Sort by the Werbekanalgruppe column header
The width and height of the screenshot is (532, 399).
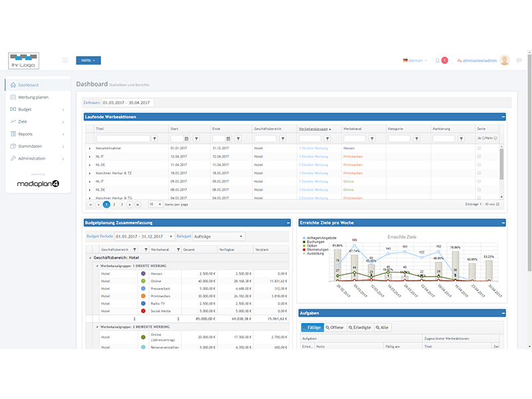coord(314,128)
